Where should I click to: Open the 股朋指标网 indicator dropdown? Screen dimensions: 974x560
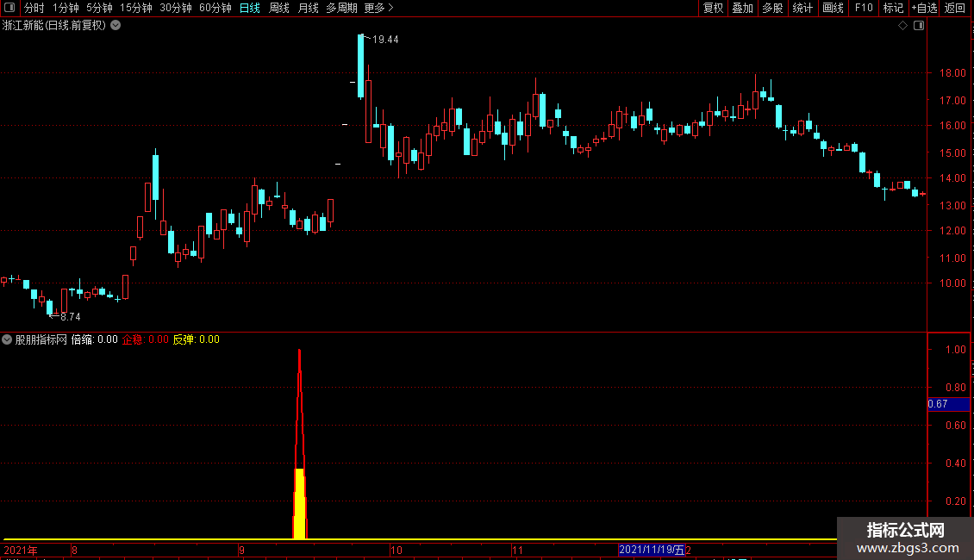[7, 339]
